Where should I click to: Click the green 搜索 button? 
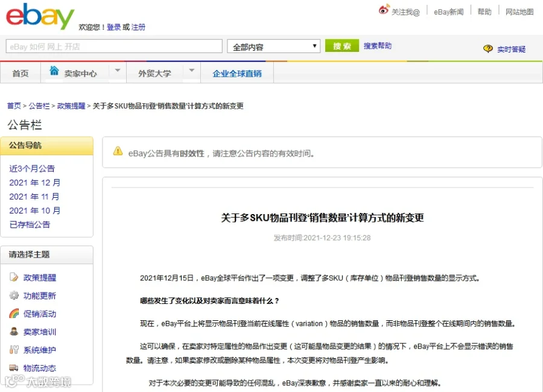[x=342, y=46]
